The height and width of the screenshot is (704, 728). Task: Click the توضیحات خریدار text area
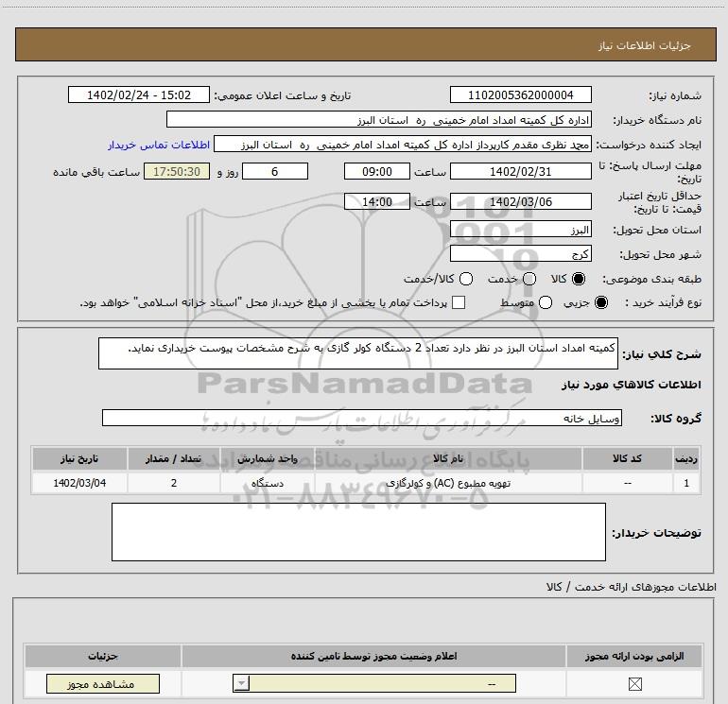pos(358,532)
